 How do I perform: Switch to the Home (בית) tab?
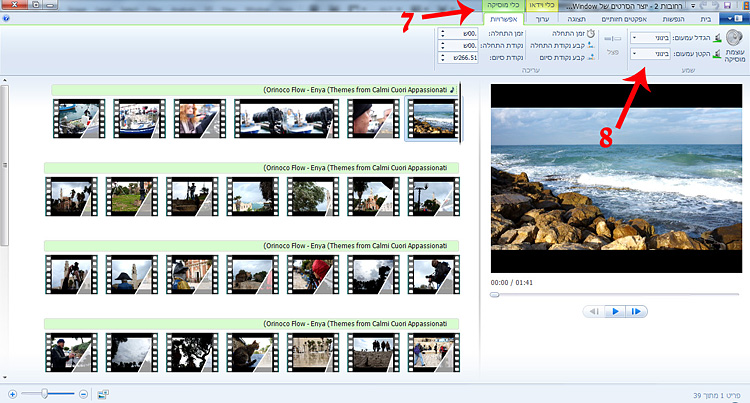tap(707, 19)
